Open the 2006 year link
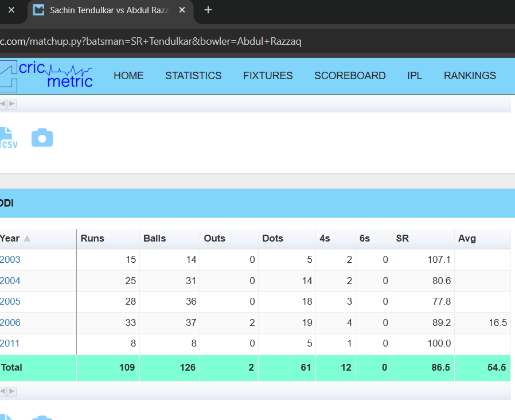 [x=10, y=322]
